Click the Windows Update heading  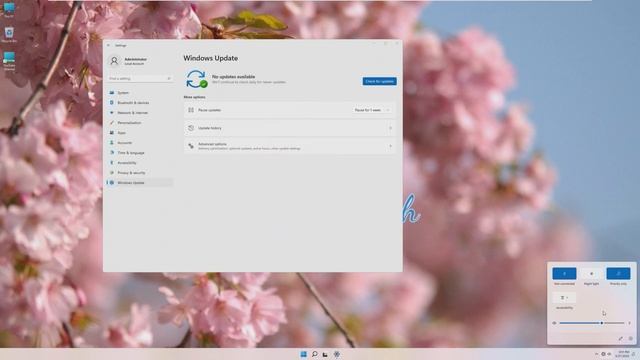[211, 58]
